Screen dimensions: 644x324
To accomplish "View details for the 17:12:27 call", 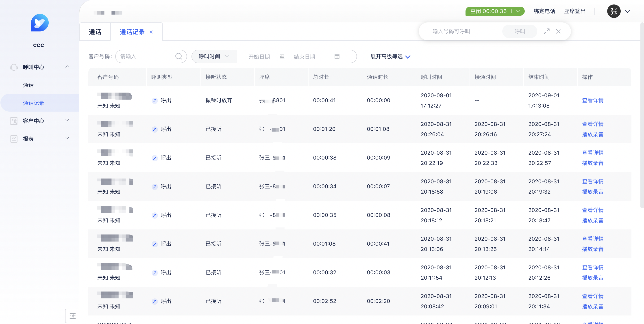I will pos(592,100).
